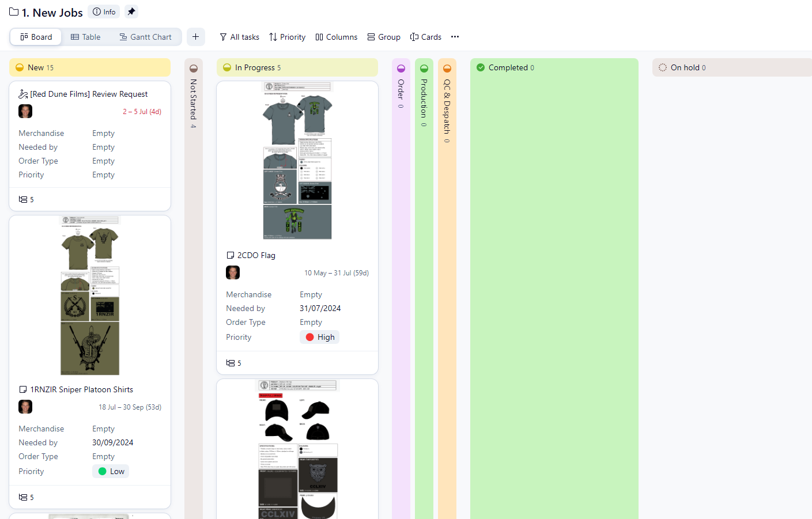
Task: Expand the collapsed QC & Despatch column
Action: click(x=447, y=104)
